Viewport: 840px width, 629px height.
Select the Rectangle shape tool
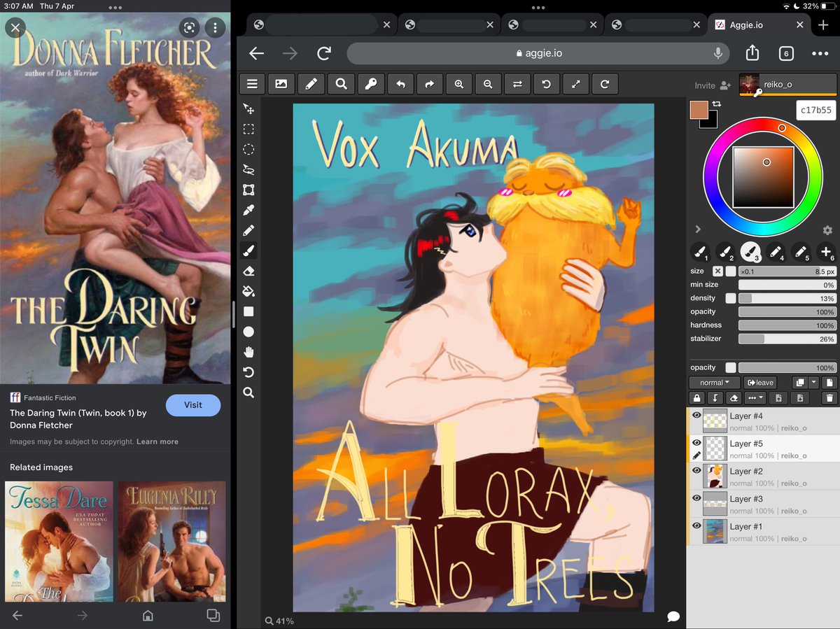click(x=248, y=311)
